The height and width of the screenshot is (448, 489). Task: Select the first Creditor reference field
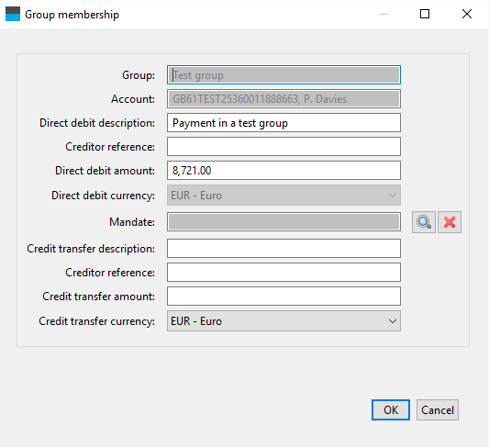pos(283,147)
